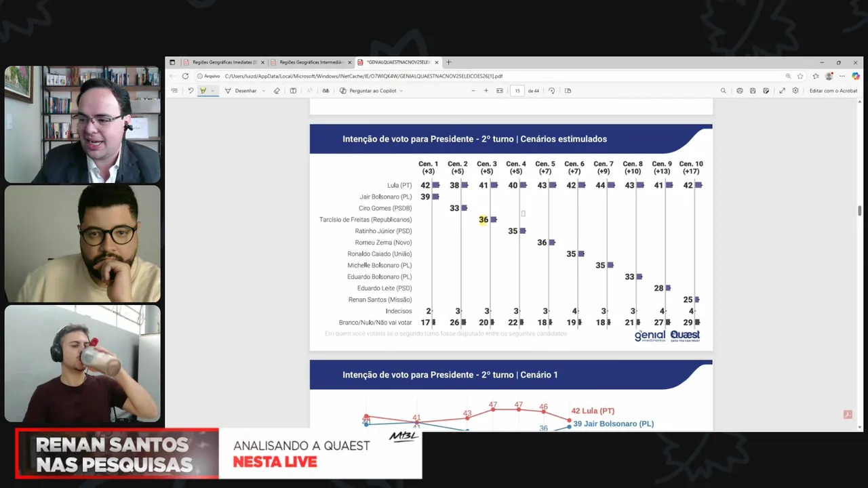
Task: Click the Branco/Nulo/Não vai votar label
Action: [x=376, y=323]
